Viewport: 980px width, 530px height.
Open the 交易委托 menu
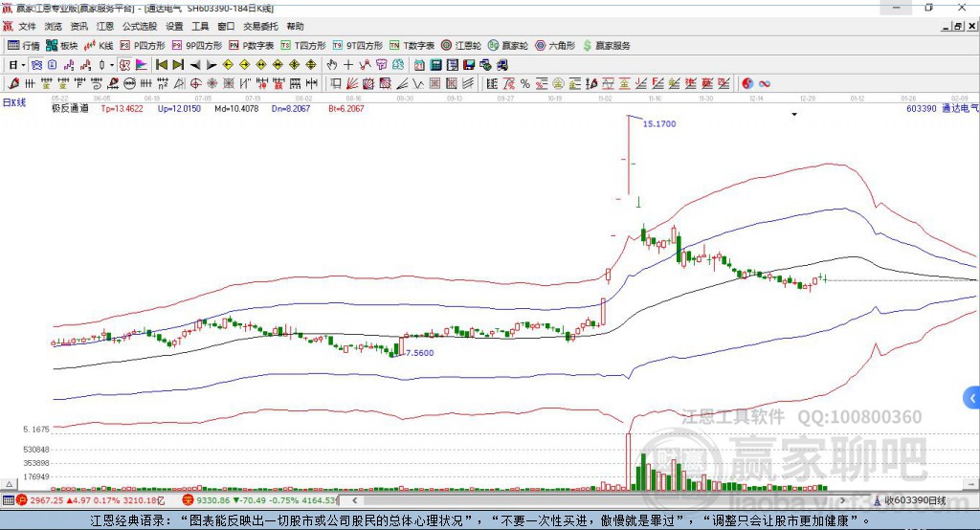coord(260,26)
